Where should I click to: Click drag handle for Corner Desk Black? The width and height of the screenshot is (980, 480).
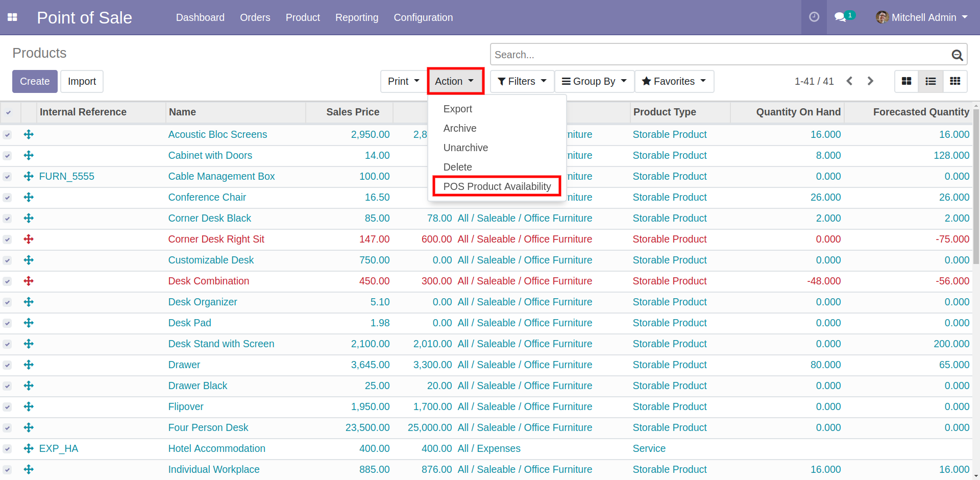[29, 218]
